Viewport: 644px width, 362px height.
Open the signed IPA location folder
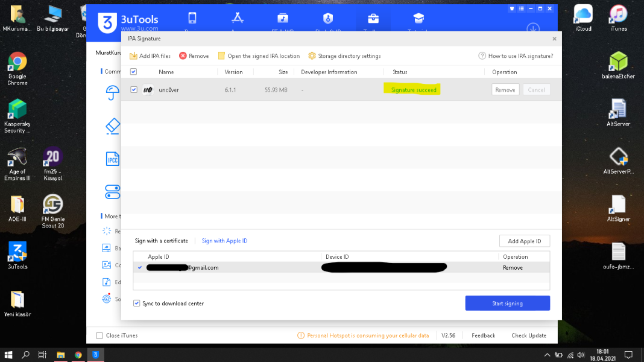coord(221,56)
